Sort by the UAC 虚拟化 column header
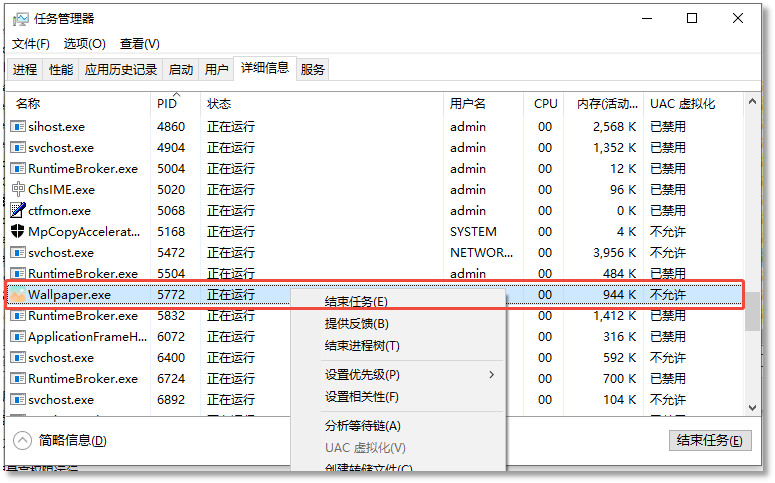775x483 pixels. click(683, 104)
